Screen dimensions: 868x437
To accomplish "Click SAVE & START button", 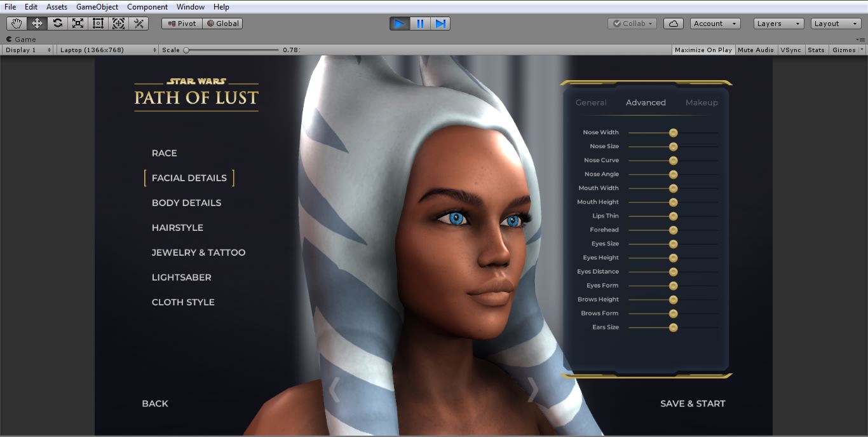I will pyautogui.click(x=693, y=403).
